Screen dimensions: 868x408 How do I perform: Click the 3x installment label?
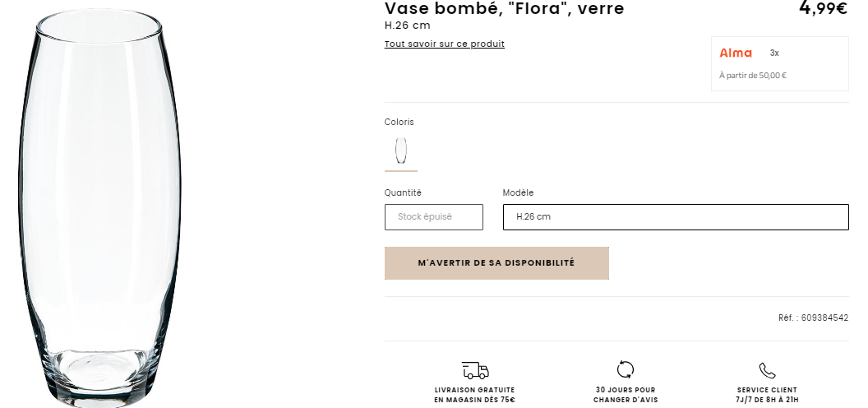774,53
